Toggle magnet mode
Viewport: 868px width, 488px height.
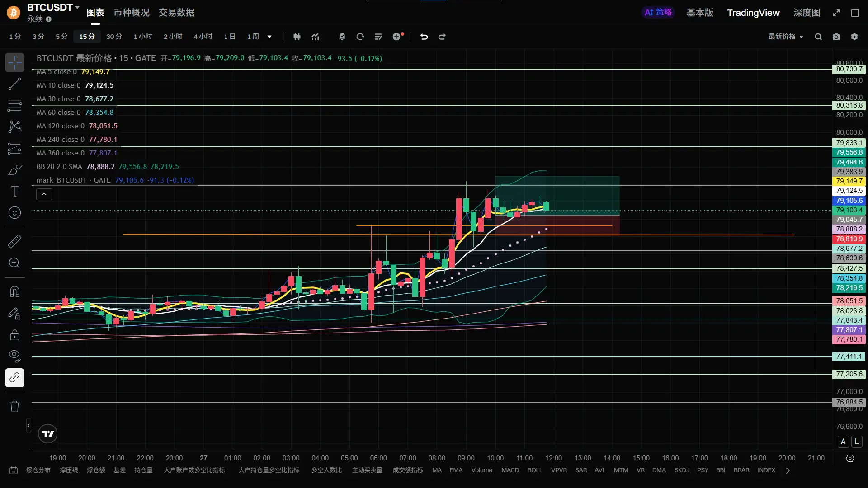click(14, 291)
